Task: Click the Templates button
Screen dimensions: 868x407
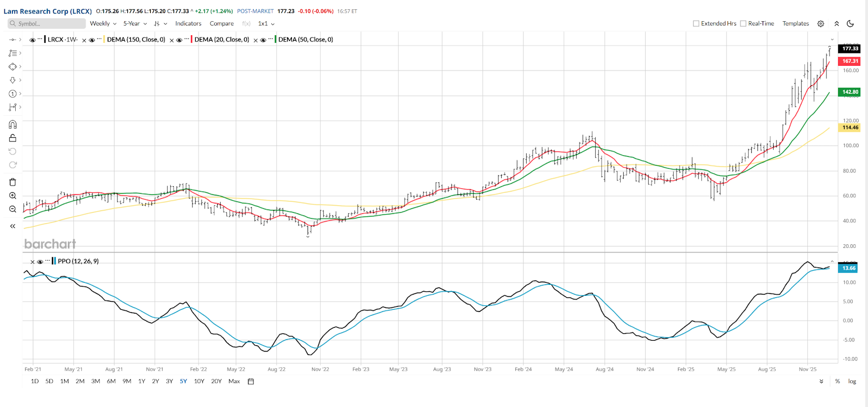Action: [795, 23]
